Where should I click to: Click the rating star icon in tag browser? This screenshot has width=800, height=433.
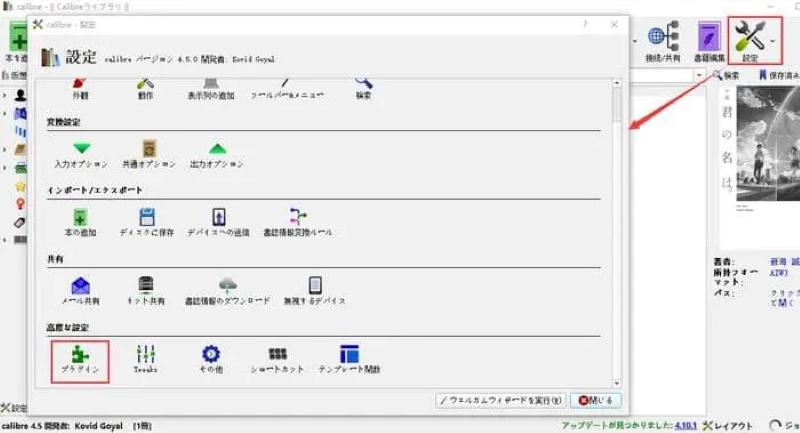point(20,186)
